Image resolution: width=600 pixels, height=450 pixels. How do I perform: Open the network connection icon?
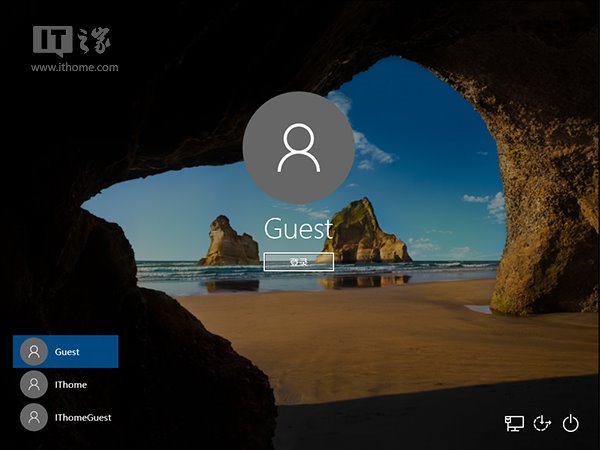click(514, 423)
